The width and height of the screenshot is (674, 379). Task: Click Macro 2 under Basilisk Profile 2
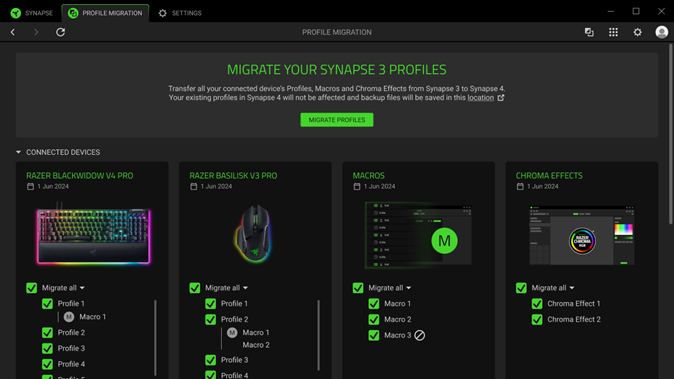coord(256,345)
